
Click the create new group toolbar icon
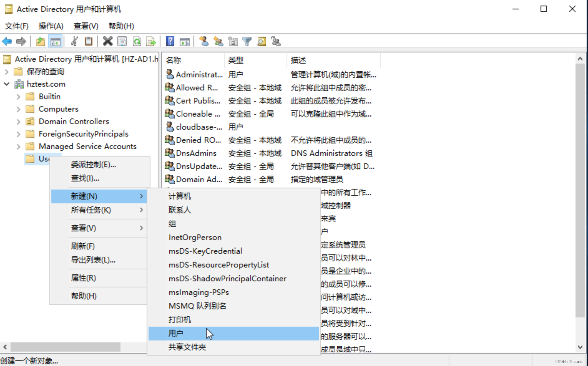[218, 41]
